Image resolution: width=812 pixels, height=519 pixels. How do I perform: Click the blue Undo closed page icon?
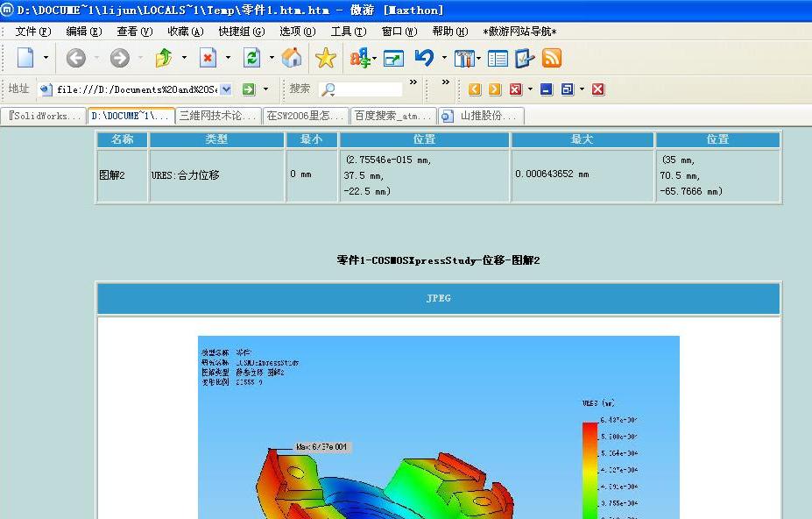click(x=425, y=58)
